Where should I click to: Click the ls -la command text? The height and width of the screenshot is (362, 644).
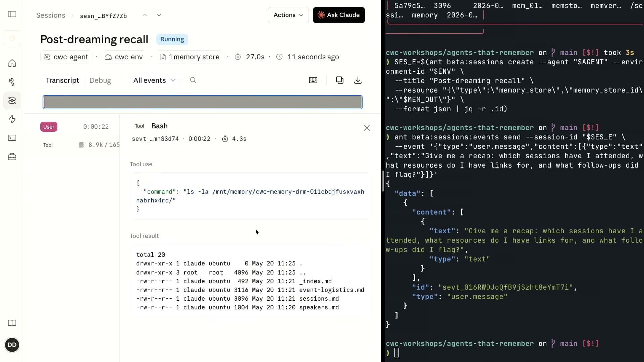pos(250,196)
